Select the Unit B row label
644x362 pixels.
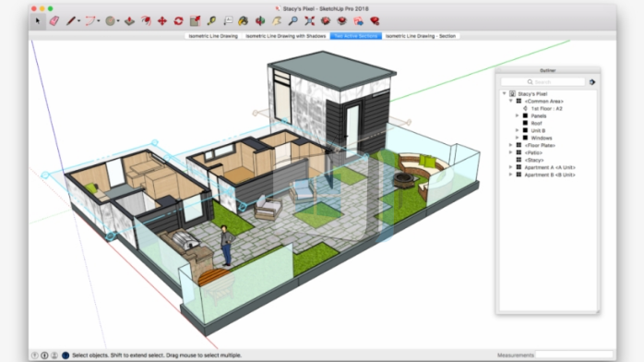pos(538,130)
